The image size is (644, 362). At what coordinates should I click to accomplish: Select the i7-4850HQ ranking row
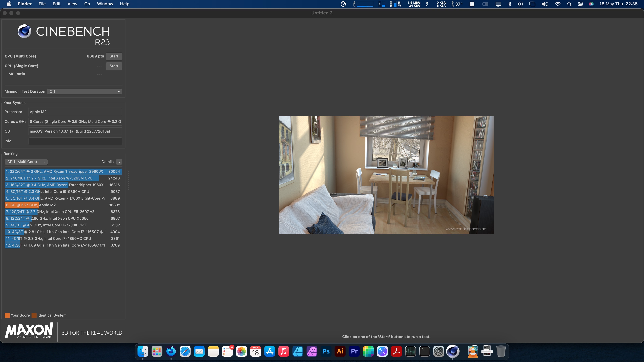pos(63,239)
